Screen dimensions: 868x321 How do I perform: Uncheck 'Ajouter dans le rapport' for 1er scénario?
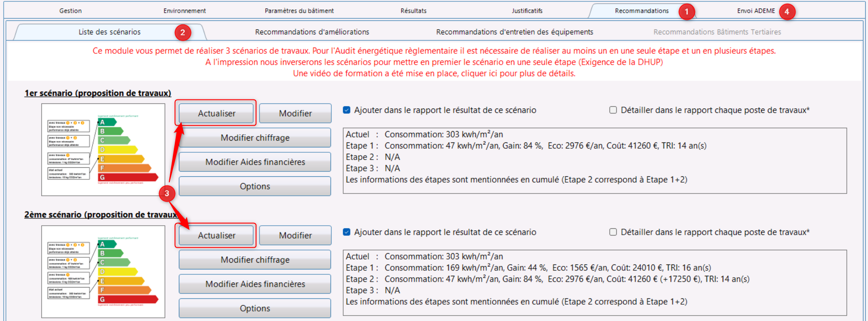(347, 110)
